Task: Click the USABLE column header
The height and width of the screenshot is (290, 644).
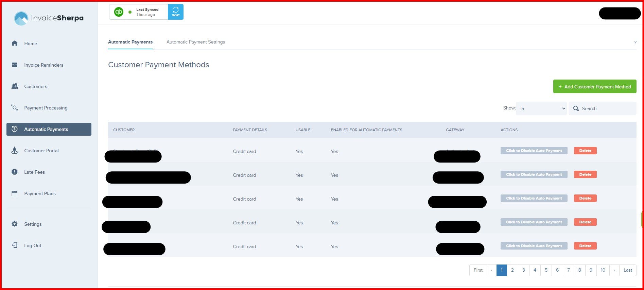Action: point(303,130)
